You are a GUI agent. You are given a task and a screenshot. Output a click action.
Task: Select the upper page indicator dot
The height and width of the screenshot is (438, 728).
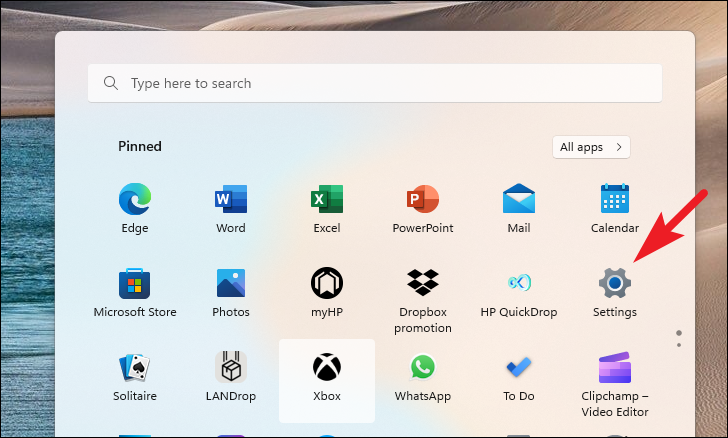[x=679, y=333]
